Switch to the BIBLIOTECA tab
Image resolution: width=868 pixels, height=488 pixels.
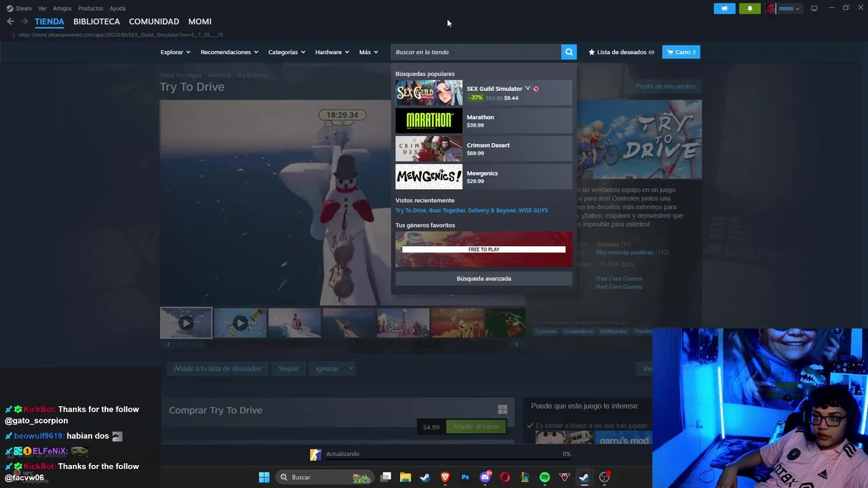[x=96, y=22]
